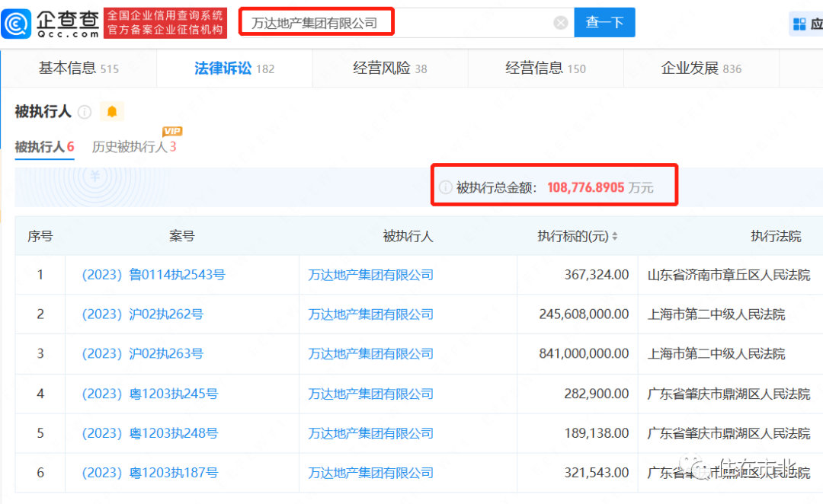Open case (2023)鲁0114执2543号
The width and height of the screenshot is (823, 504).
(153, 275)
